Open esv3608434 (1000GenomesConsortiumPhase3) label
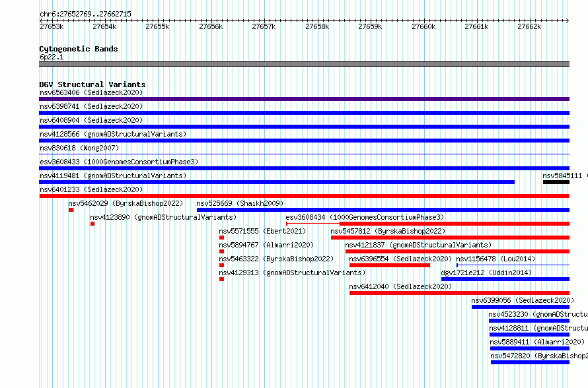Image resolution: width=588 pixels, height=388 pixels. point(365,217)
